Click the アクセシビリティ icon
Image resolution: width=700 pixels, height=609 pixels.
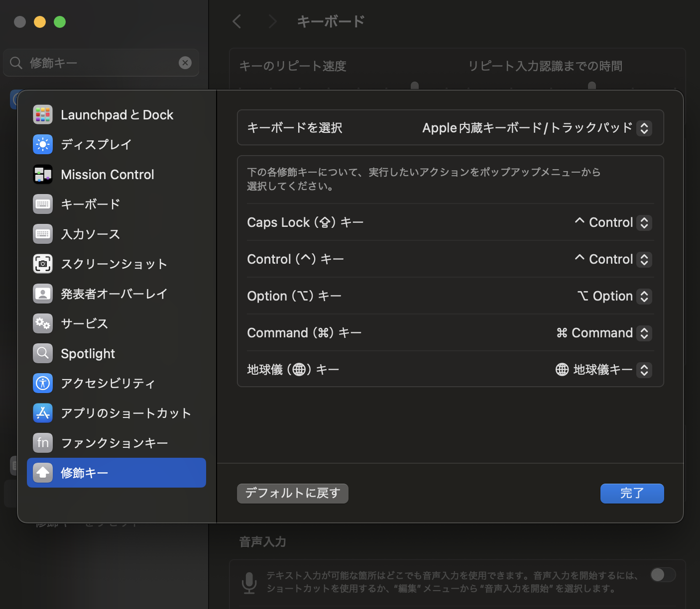click(43, 383)
